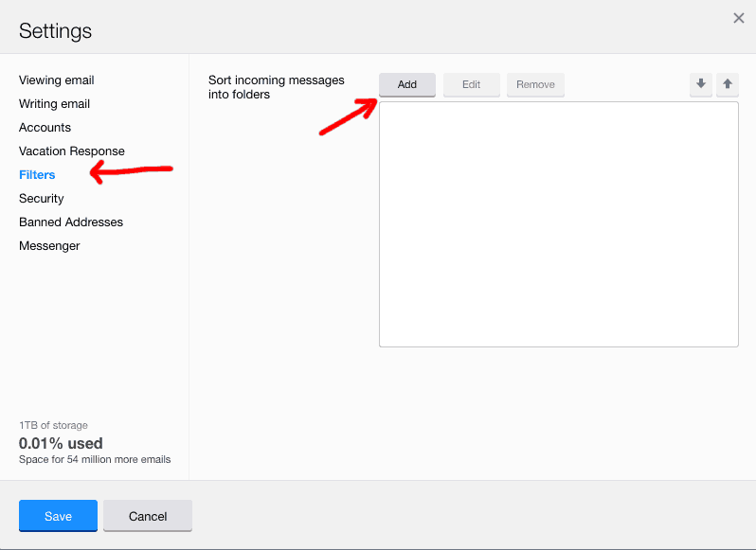Image resolution: width=756 pixels, height=550 pixels.
Task: Move selected filter up with the arrow
Action: tap(728, 85)
